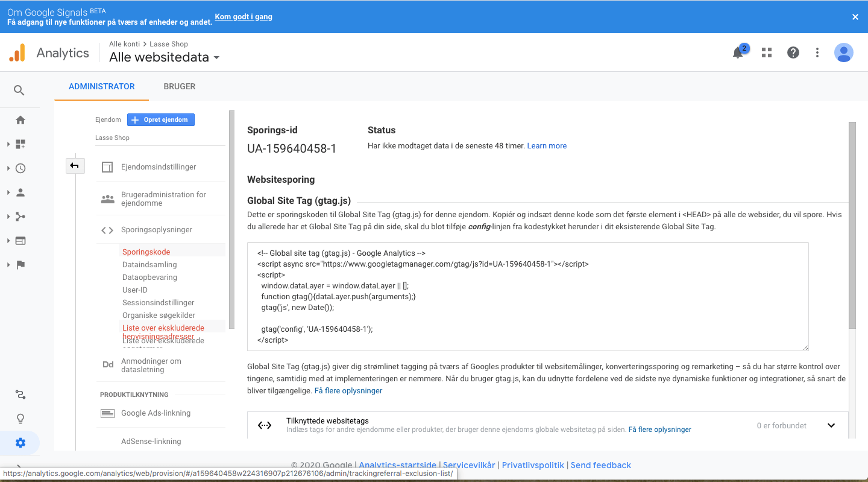Expand the Acquisition sidebar section arrow
868x482 pixels.
click(x=8, y=217)
